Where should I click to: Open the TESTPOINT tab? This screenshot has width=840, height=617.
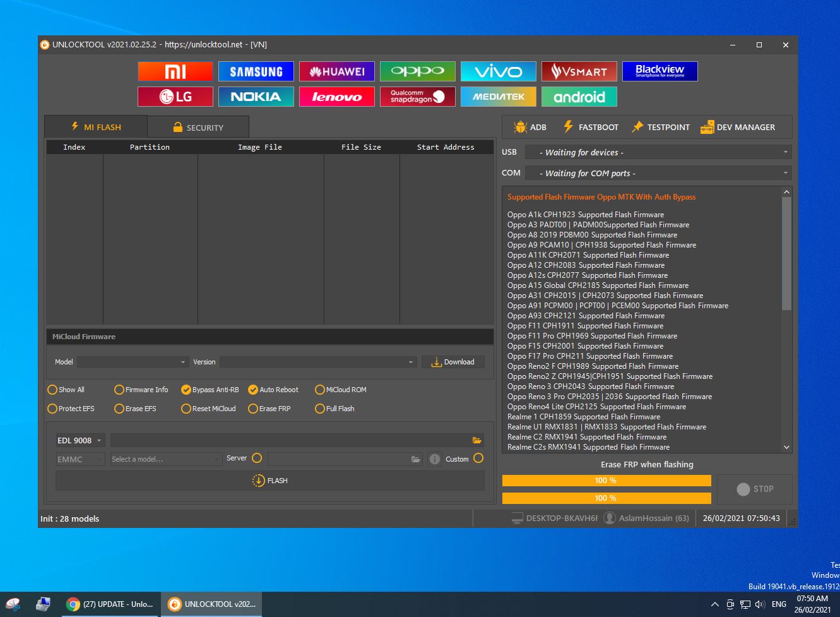coord(661,127)
